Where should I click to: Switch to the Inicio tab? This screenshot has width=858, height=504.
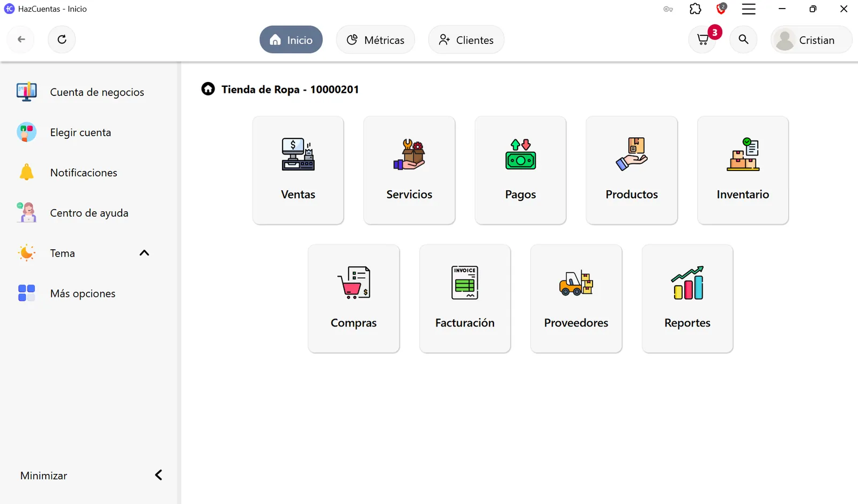(291, 40)
